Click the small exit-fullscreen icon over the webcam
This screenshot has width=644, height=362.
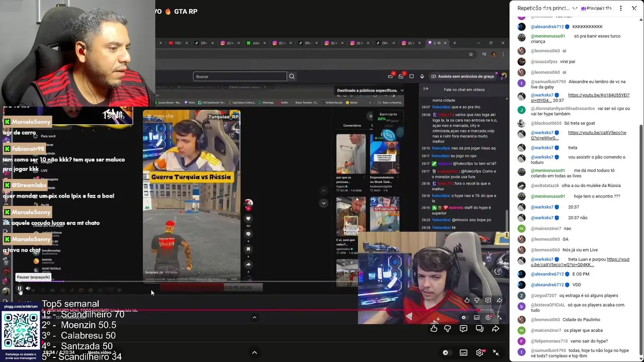[x=499, y=318]
